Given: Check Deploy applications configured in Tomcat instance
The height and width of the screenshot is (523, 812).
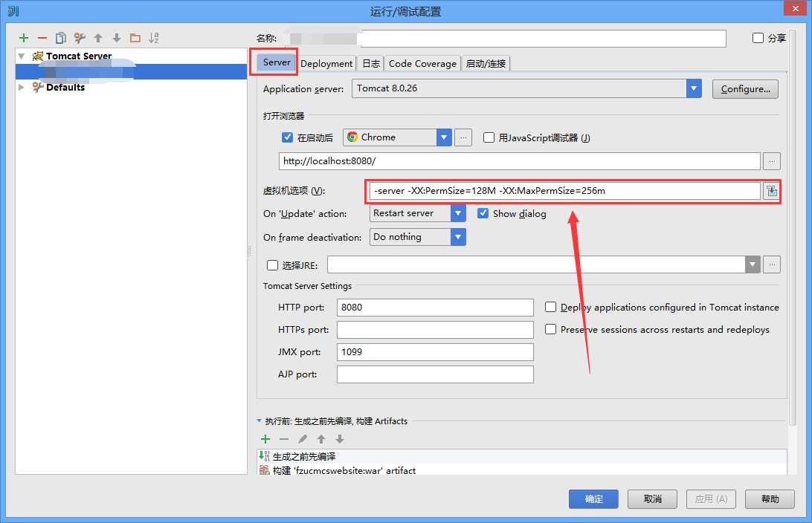Looking at the screenshot, I should (550, 307).
